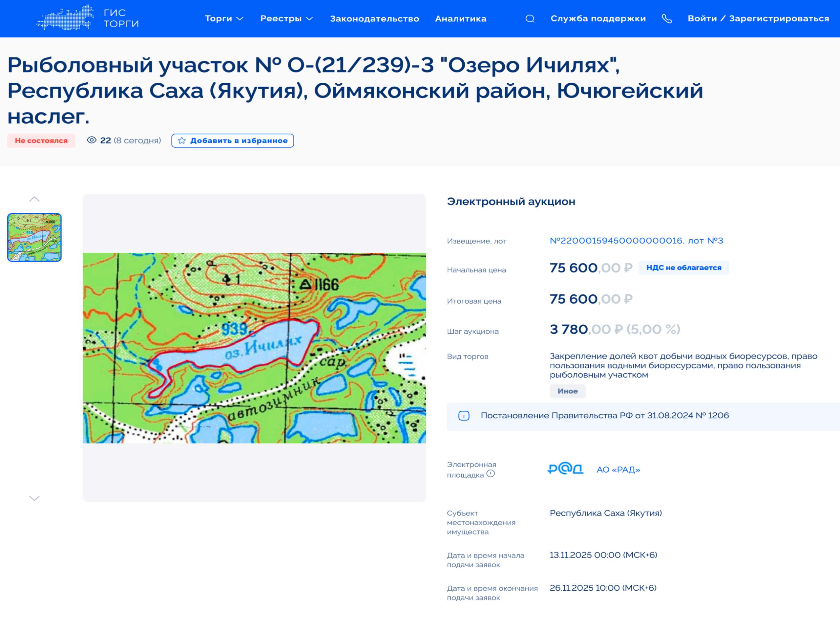This screenshot has width=840, height=630.
Task: Click the info icon beside Электронная площадка
Action: point(491,473)
